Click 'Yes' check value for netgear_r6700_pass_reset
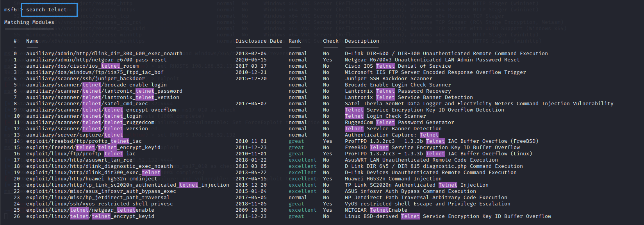Image resolution: width=644 pixels, height=225 pixels. click(x=328, y=60)
